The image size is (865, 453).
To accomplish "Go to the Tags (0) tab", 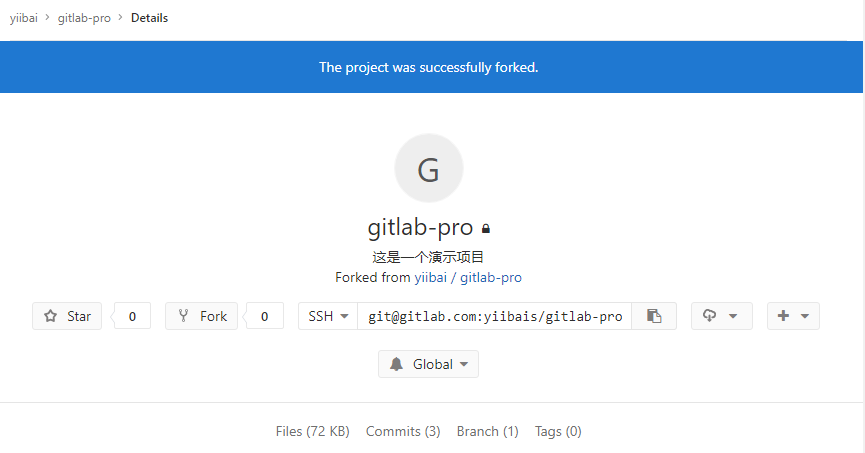I will (558, 431).
